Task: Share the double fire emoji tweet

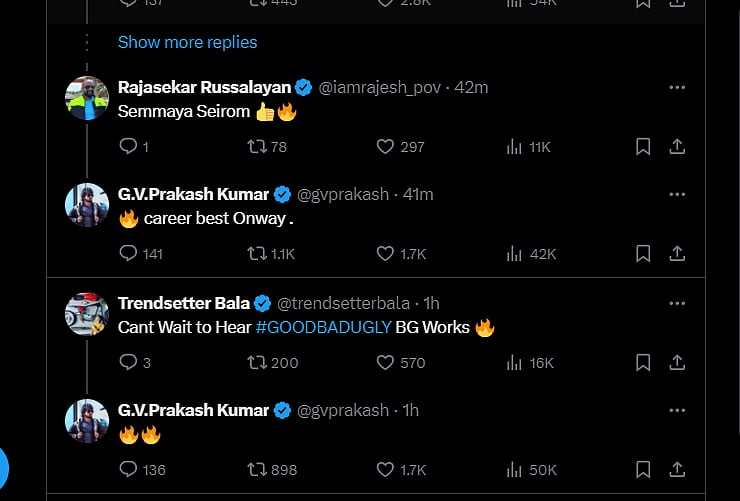Action: click(x=677, y=469)
